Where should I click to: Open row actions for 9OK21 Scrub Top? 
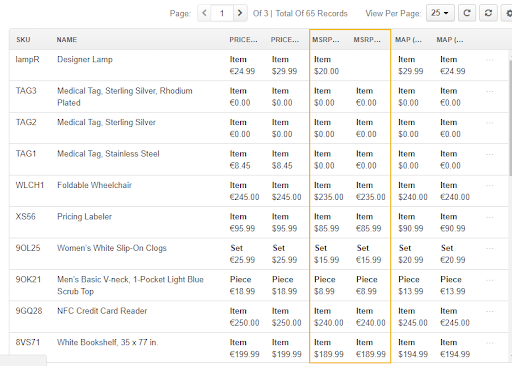[490, 280]
